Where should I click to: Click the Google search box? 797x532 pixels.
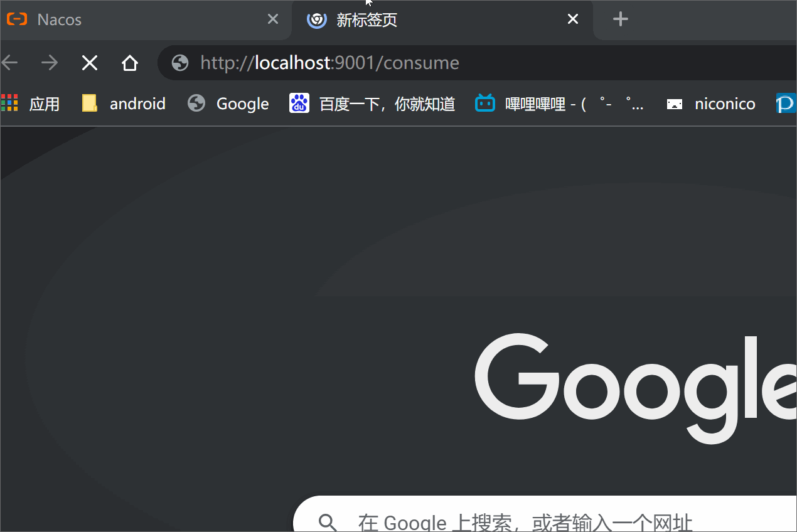click(x=545, y=514)
